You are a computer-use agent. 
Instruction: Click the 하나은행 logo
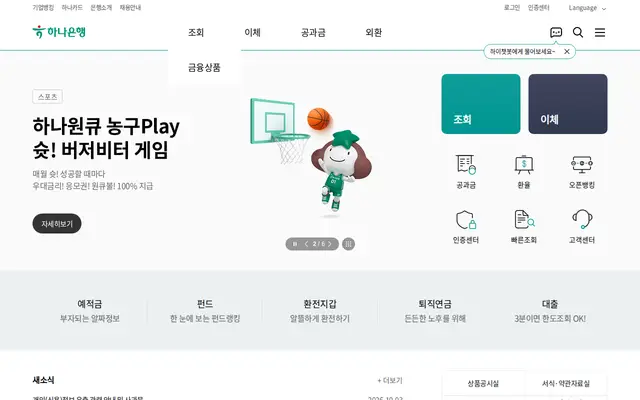[59, 32]
